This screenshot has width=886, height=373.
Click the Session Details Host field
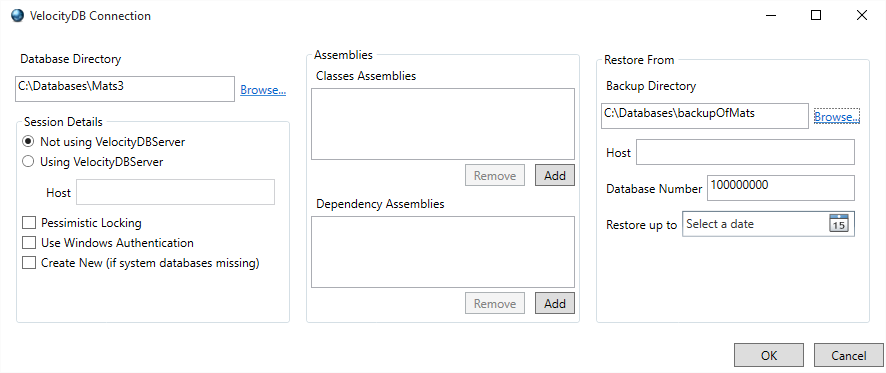176,192
